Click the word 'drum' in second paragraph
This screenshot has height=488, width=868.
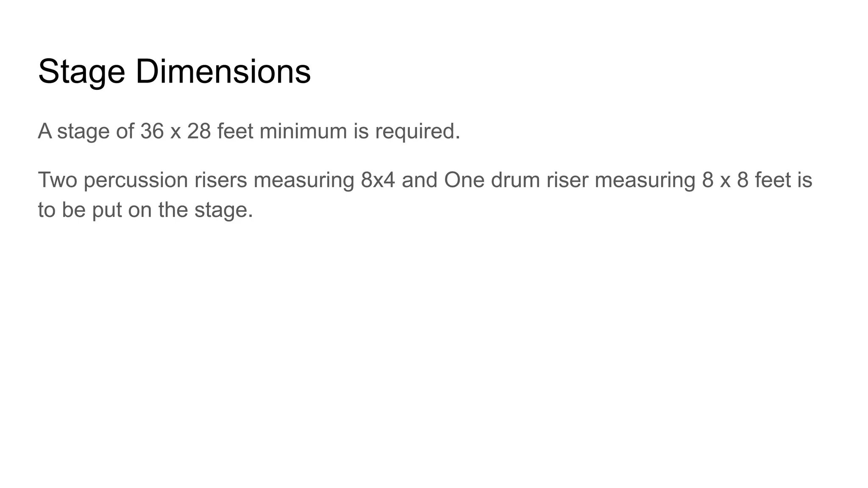tap(515, 180)
